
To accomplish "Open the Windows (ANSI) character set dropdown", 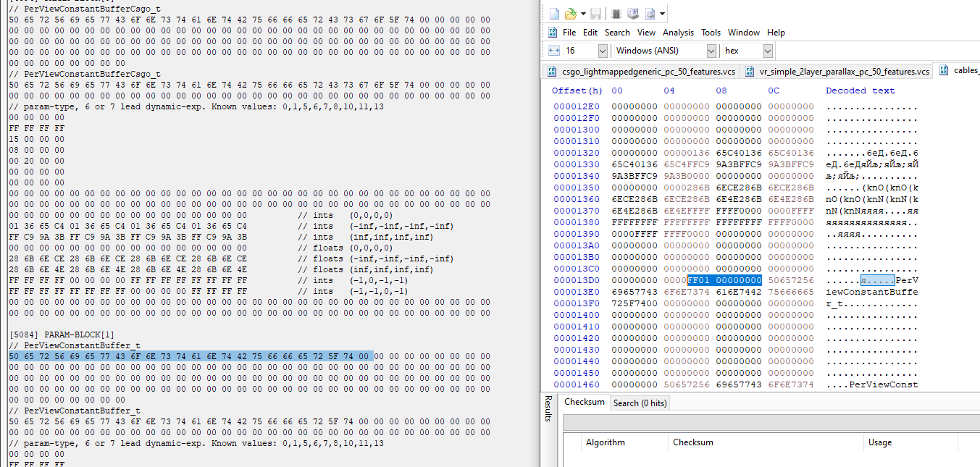I will coord(711,51).
